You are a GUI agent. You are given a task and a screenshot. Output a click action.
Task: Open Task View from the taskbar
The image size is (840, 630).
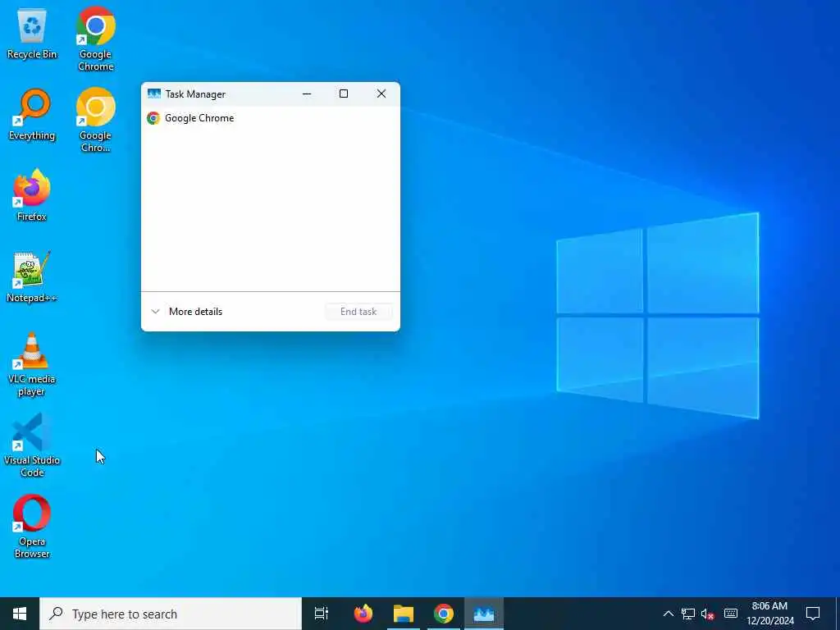click(322, 614)
